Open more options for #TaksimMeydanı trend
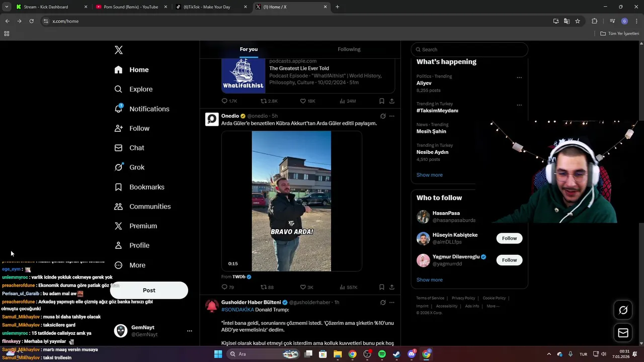644x362 pixels. 519,105
